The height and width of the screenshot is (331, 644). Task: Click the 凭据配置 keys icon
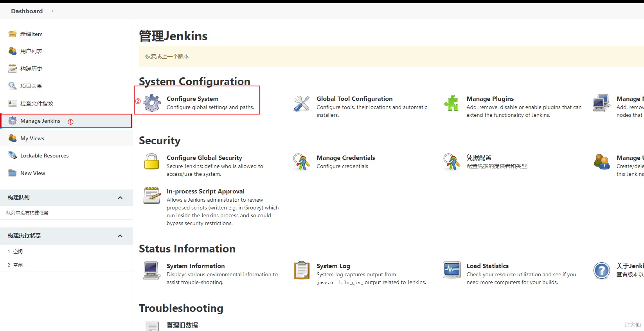click(x=452, y=162)
